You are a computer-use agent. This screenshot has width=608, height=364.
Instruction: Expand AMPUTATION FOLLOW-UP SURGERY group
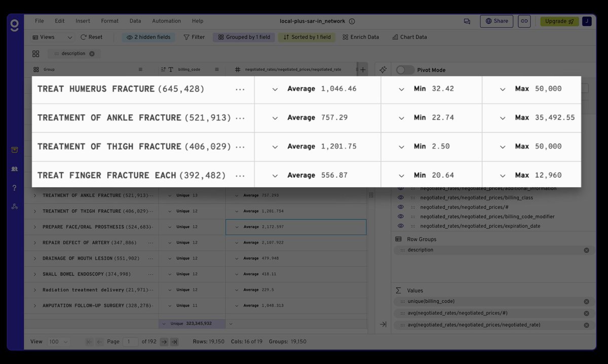coord(35,306)
